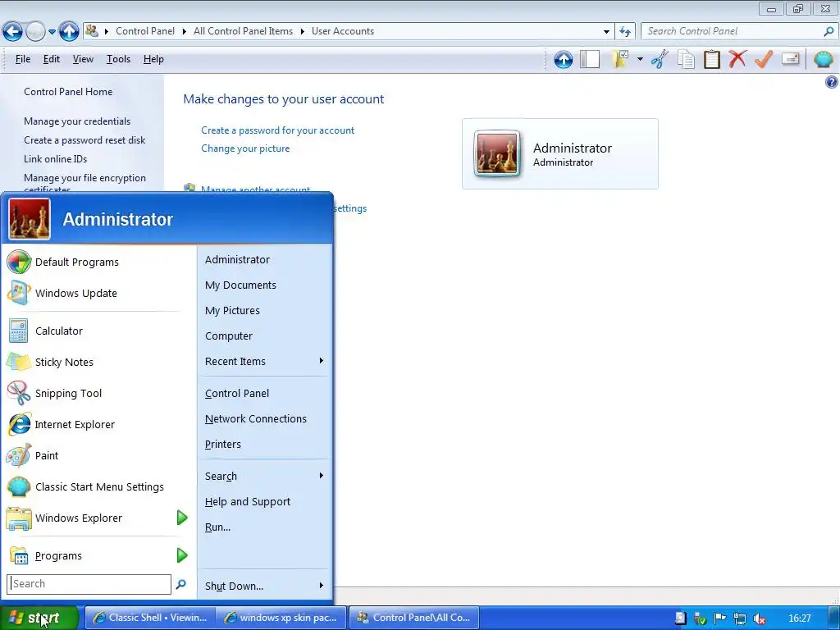Click the blue help question mark icon
This screenshot has width=840, height=630.
click(832, 82)
